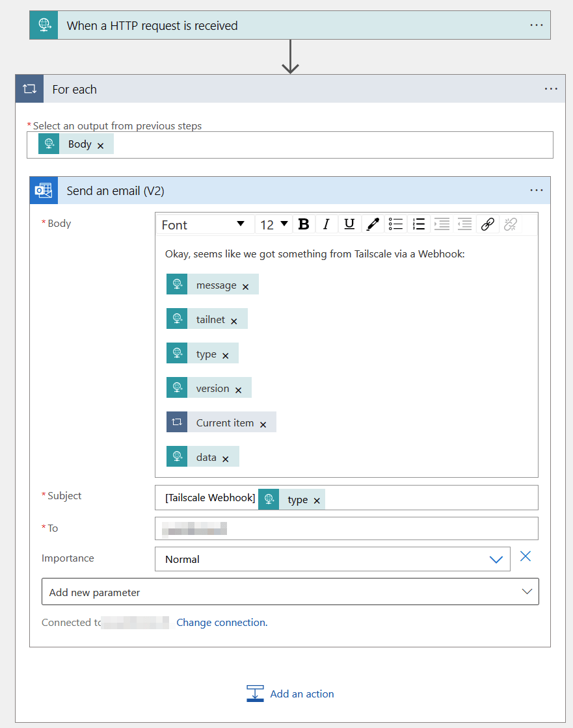Collapse the Send an email (V2) header
This screenshot has width=573, height=728.
coord(290,190)
